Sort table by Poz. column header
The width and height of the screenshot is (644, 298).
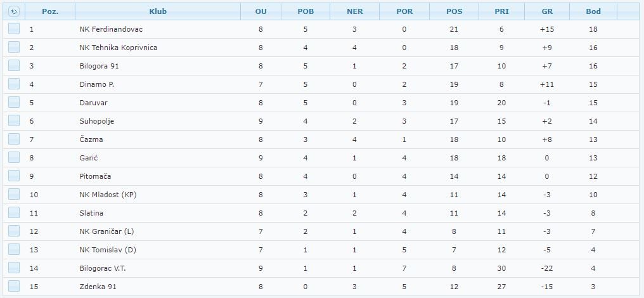(x=50, y=11)
